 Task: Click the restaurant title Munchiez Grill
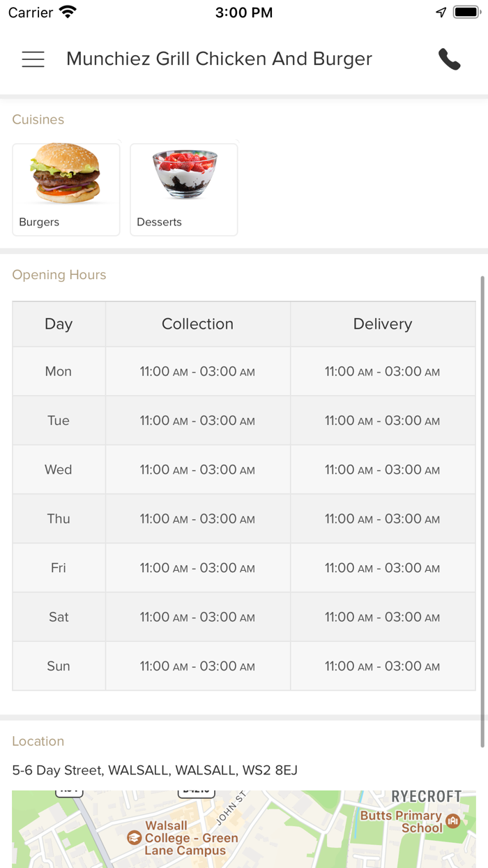click(x=219, y=59)
